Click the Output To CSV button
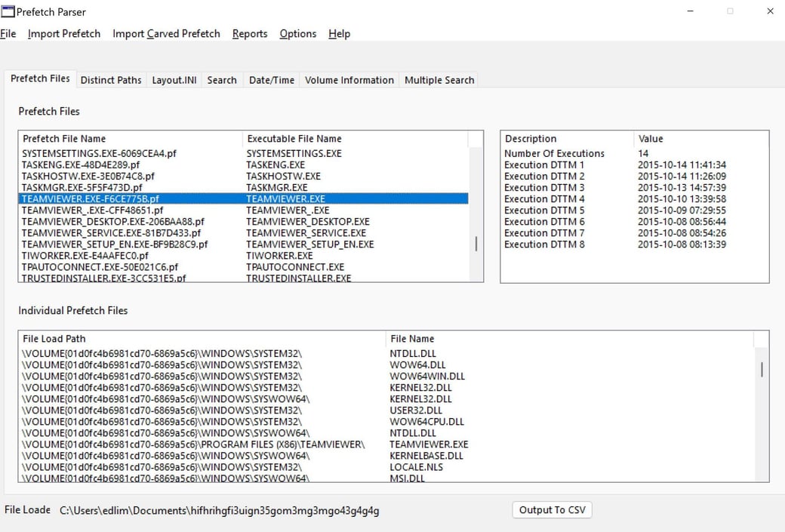This screenshot has width=785, height=532. pos(553,510)
